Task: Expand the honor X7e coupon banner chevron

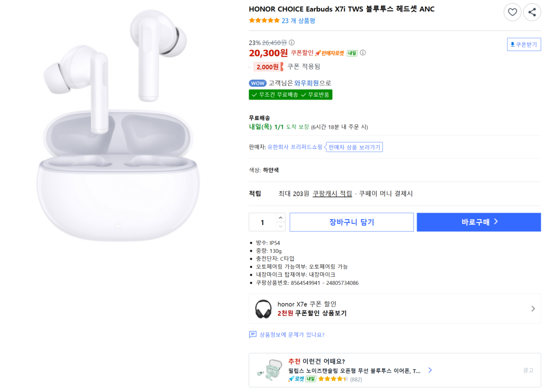Action: (533, 309)
